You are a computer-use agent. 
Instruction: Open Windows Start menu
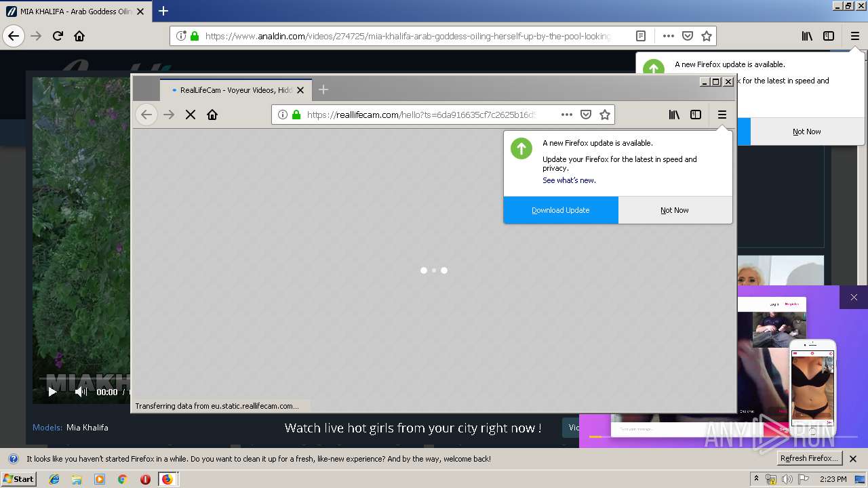pyautogui.click(x=18, y=479)
